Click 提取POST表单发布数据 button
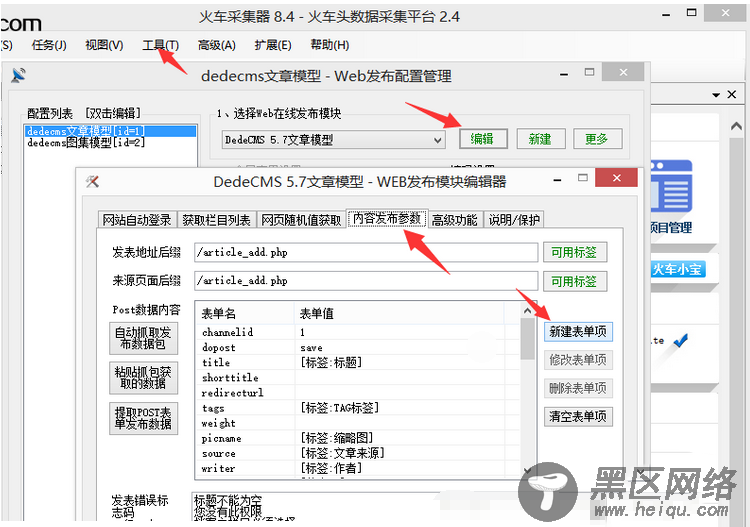The width and height of the screenshot is (750, 527). [143, 418]
